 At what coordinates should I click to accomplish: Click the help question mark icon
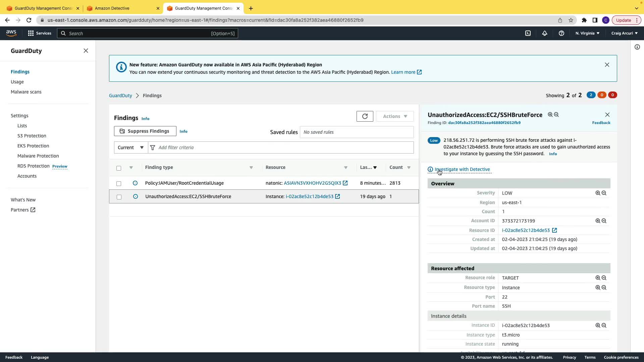pos(561,33)
